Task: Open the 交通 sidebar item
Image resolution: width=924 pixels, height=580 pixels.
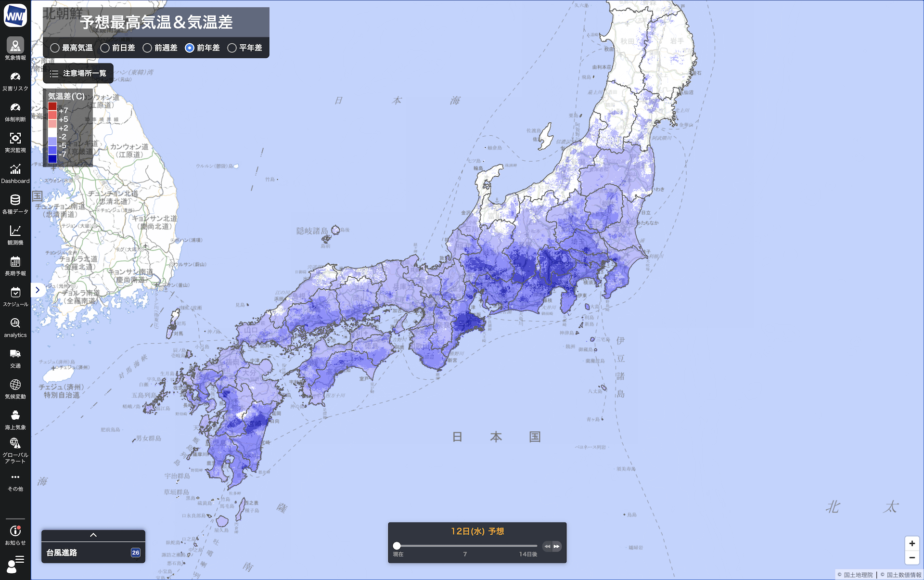Action: [x=15, y=354]
